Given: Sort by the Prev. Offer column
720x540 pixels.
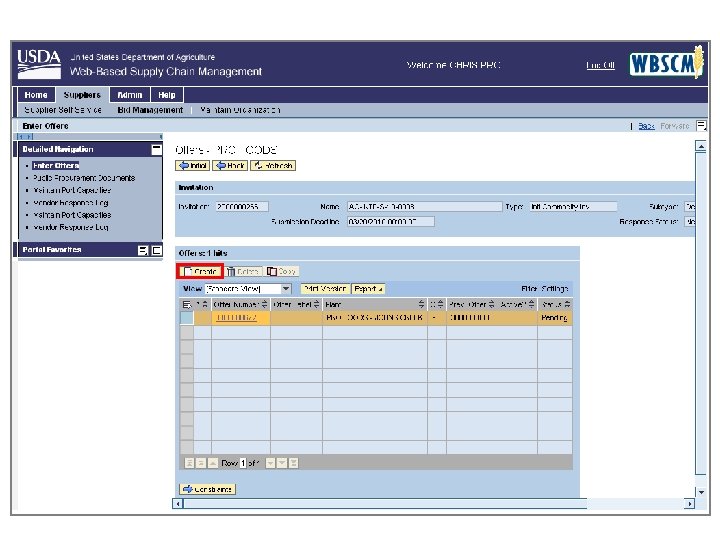Looking at the screenshot, I should coord(491,304).
